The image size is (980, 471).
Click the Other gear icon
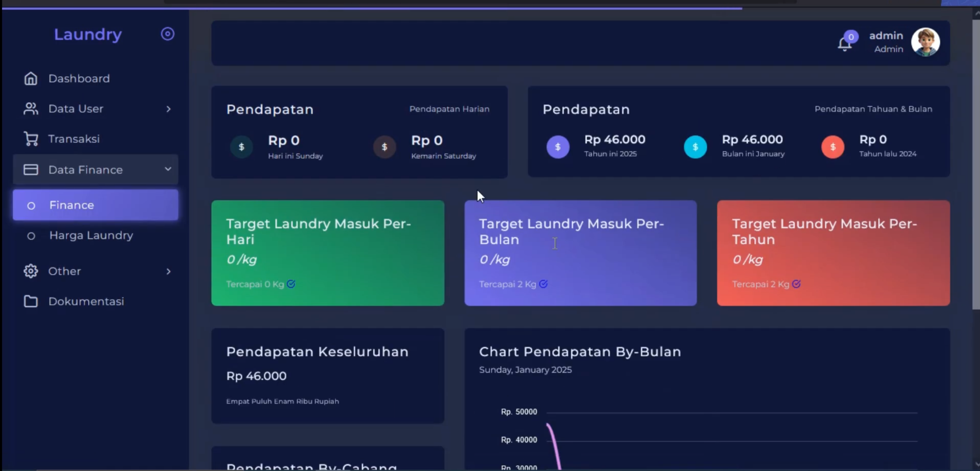pyautogui.click(x=31, y=271)
